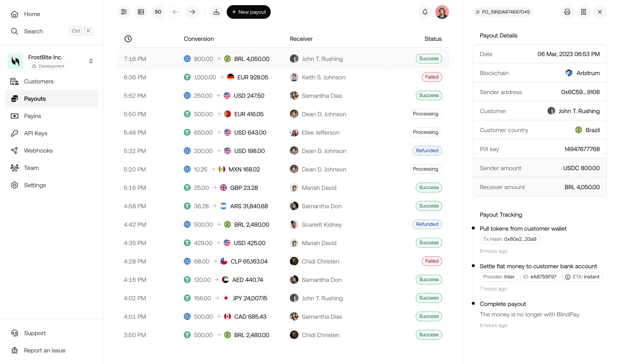Open the API Keys page

coord(51,133)
